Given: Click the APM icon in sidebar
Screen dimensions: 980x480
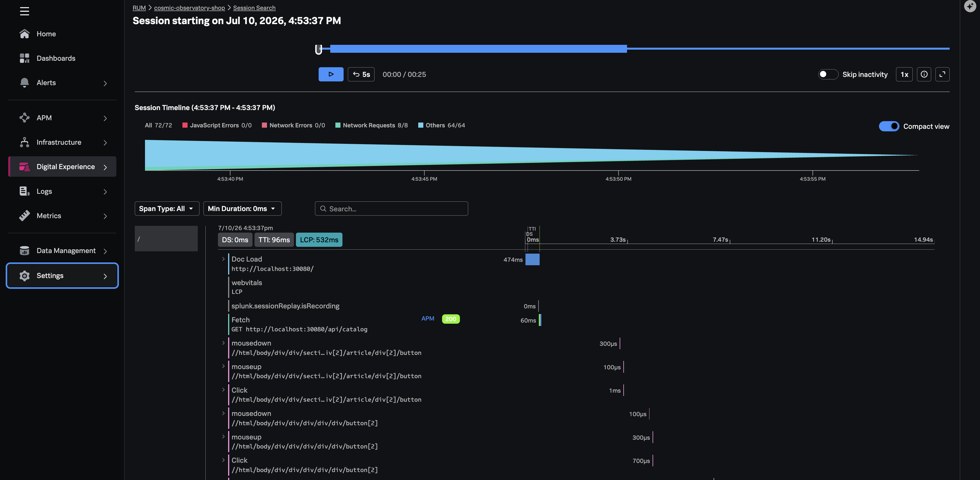Looking at the screenshot, I should click(24, 118).
